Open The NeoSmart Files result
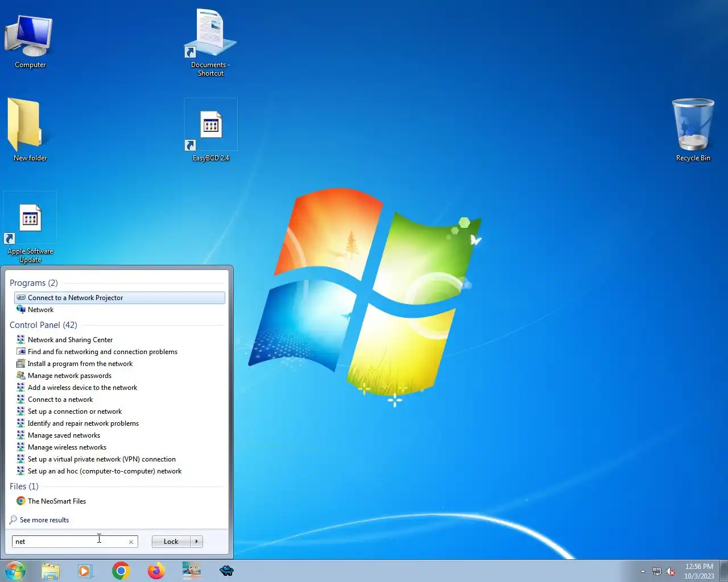The height and width of the screenshot is (582, 728). click(119, 501)
